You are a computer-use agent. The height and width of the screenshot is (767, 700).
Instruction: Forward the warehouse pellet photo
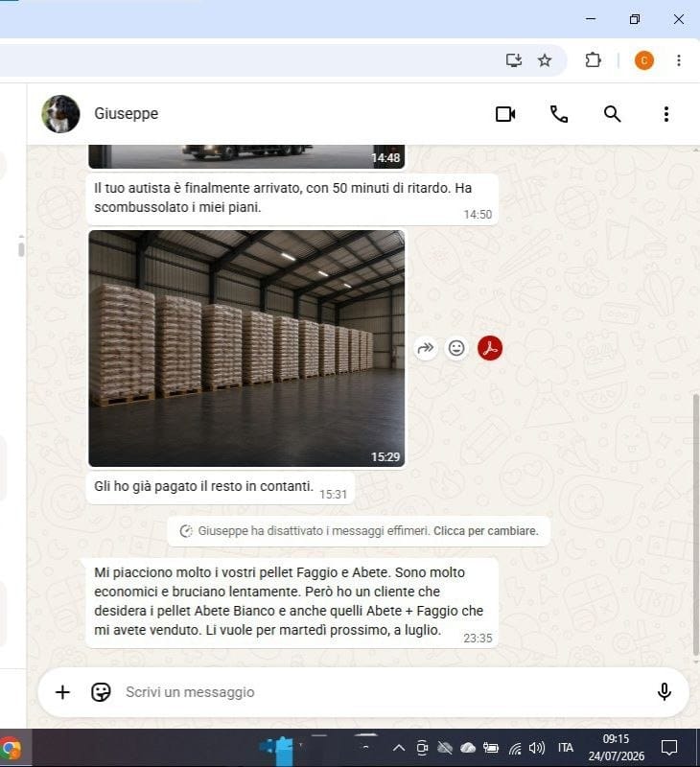(426, 348)
